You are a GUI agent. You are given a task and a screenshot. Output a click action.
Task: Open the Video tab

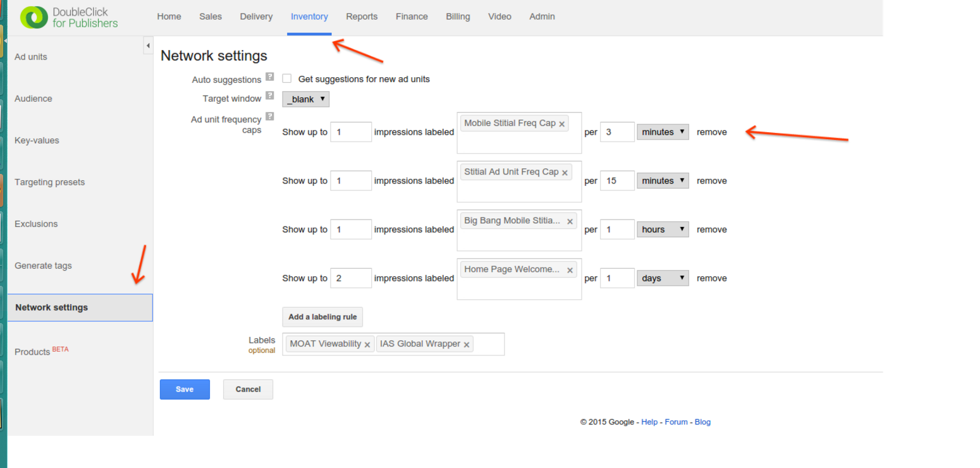[499, 16]
